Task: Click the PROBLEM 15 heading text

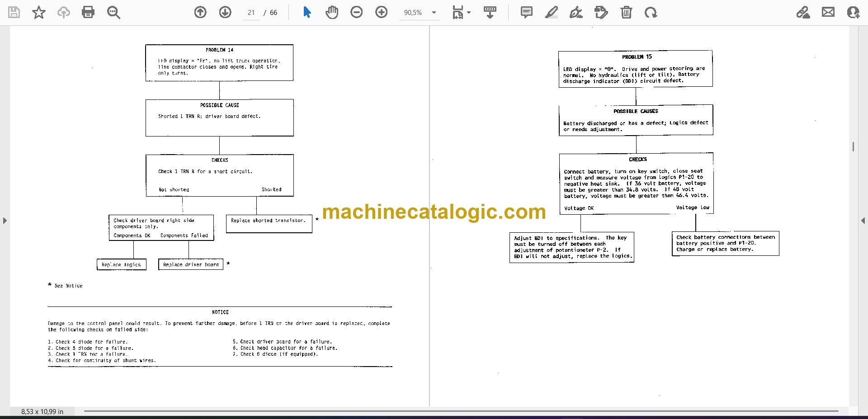Action: (637, 57)
